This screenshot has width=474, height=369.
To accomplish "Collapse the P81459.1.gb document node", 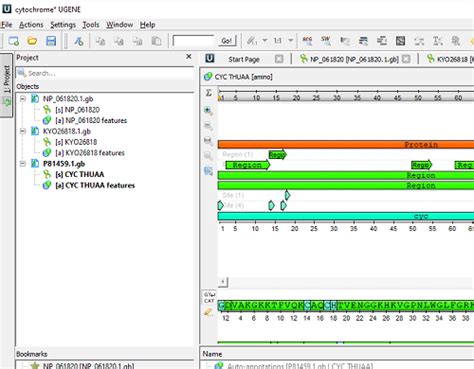I will [x=23, y=164].
